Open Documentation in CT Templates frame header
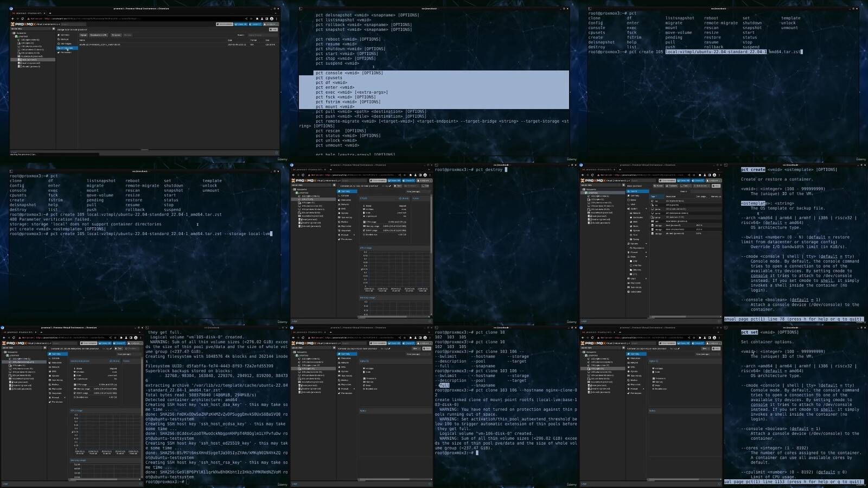 (225, 24)
